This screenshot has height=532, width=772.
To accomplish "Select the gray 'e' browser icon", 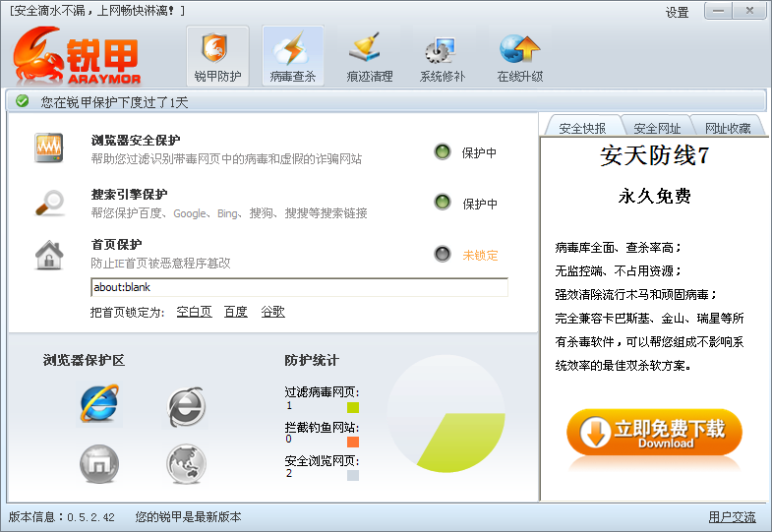I will pyautogui.click(x=186, y=406).
